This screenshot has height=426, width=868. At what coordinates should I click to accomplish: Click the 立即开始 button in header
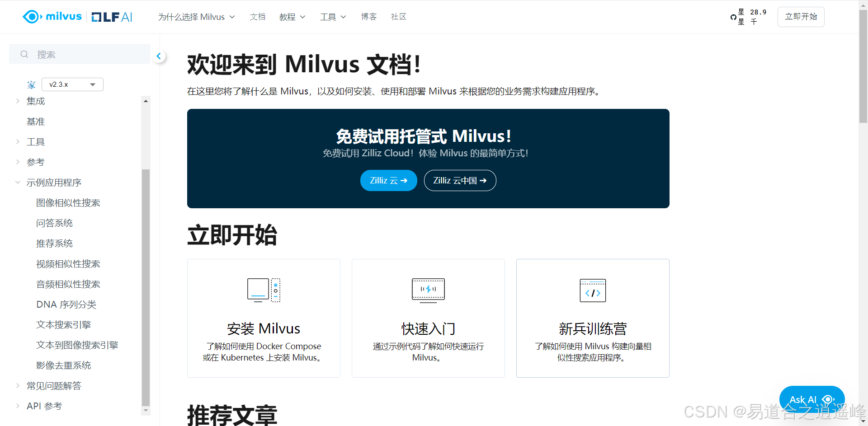(x=801, y=17)
